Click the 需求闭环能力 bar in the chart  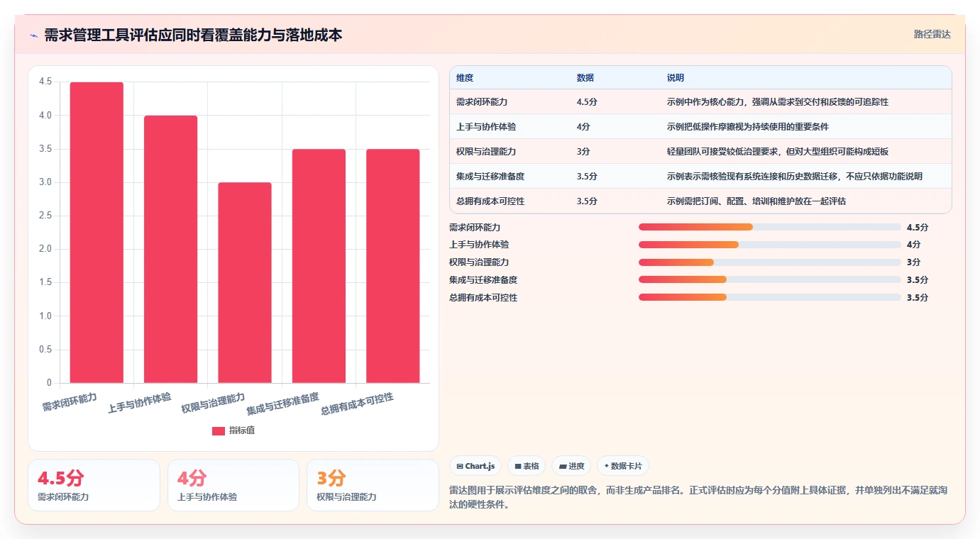97,233
